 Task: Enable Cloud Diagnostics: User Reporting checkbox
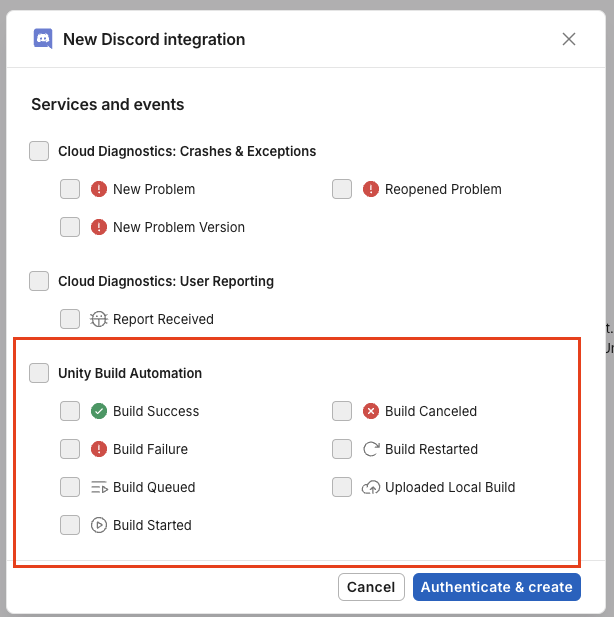39,281
